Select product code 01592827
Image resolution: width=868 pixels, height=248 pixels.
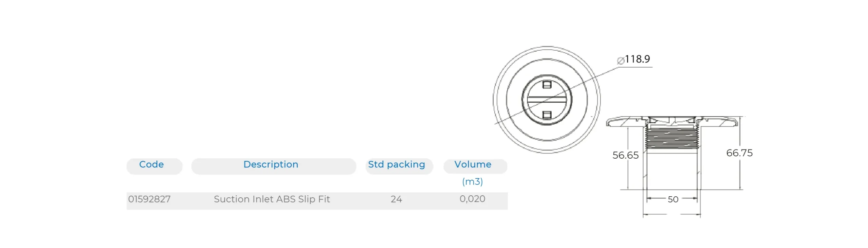coord(149,199)
